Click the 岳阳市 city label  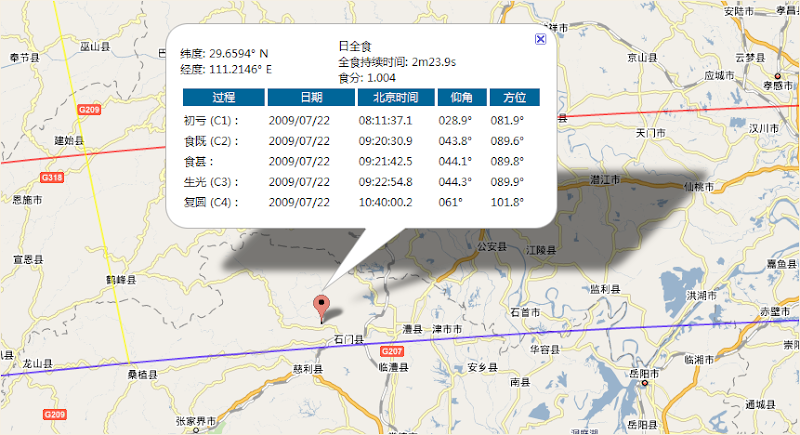coord(644,374)
